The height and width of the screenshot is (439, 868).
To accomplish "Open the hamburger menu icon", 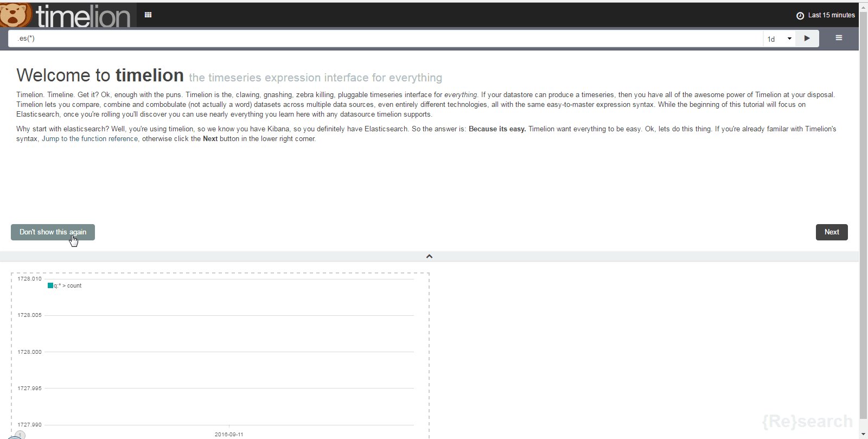I will pyautogui.click(x=839, y=38).
